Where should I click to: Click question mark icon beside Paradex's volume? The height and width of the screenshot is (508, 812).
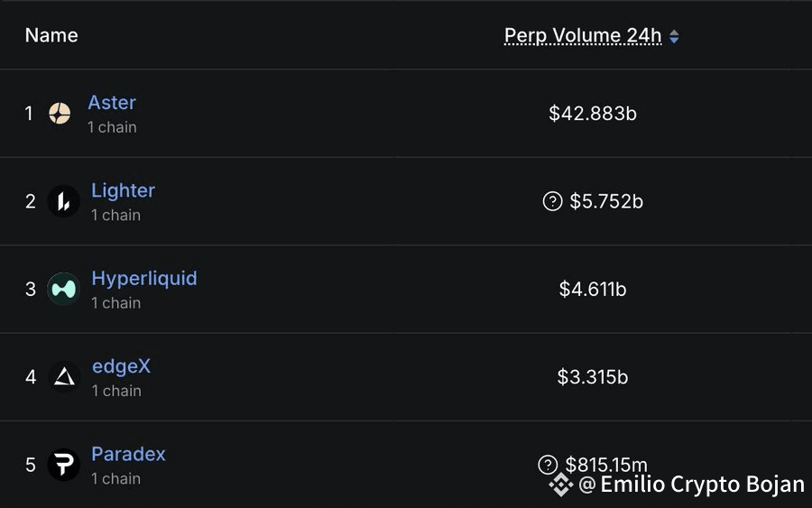pyautogui.click(x=548, y=465)
